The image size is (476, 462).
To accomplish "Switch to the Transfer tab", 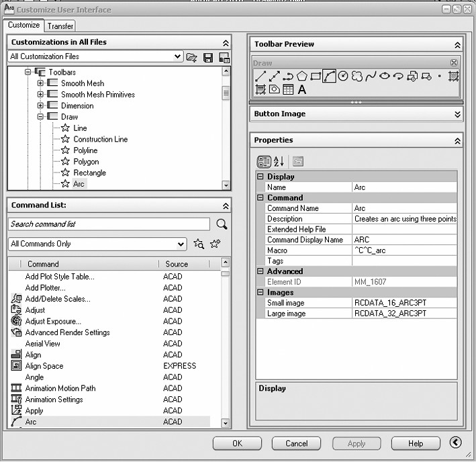I will (60, 26).
